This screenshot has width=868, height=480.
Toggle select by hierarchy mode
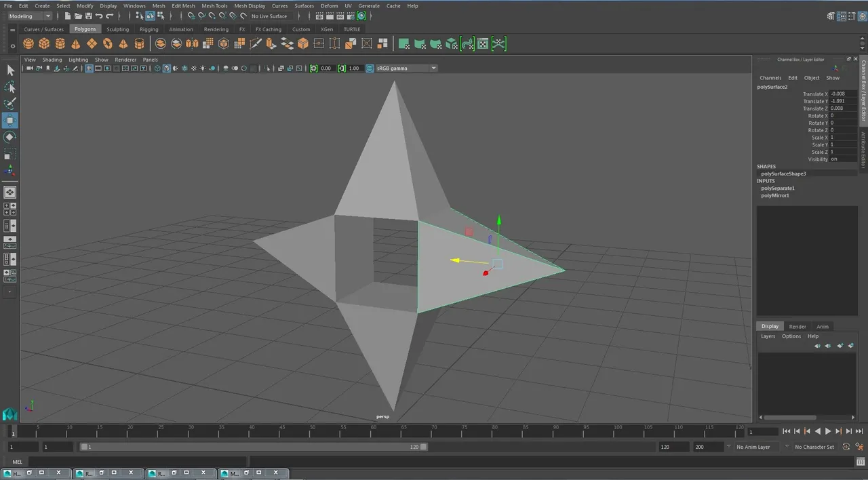140,16
